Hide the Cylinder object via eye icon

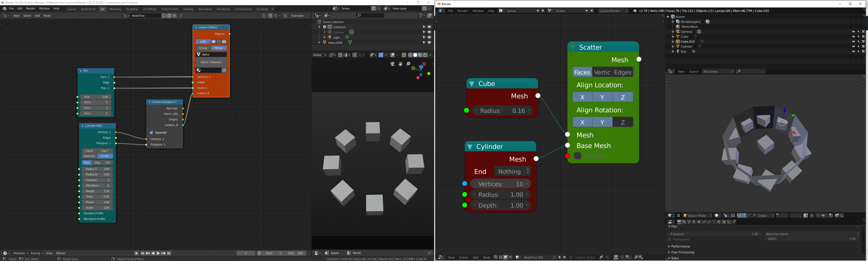coord(853,47)
